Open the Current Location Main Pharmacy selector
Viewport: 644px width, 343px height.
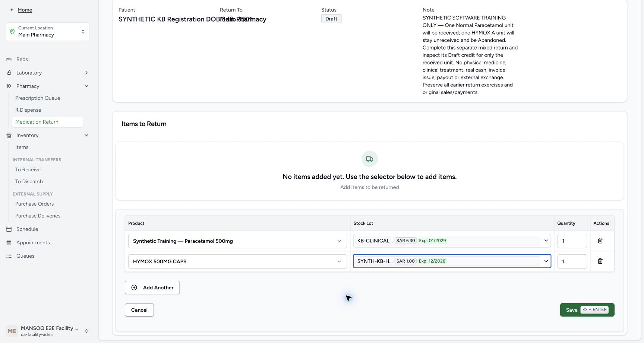pyautogui.click(x=48, y=32)
